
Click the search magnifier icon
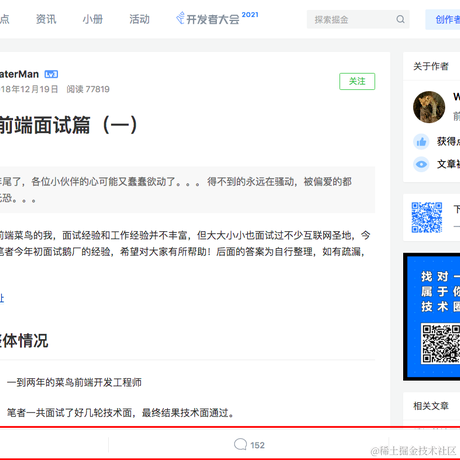click(400, 19)
